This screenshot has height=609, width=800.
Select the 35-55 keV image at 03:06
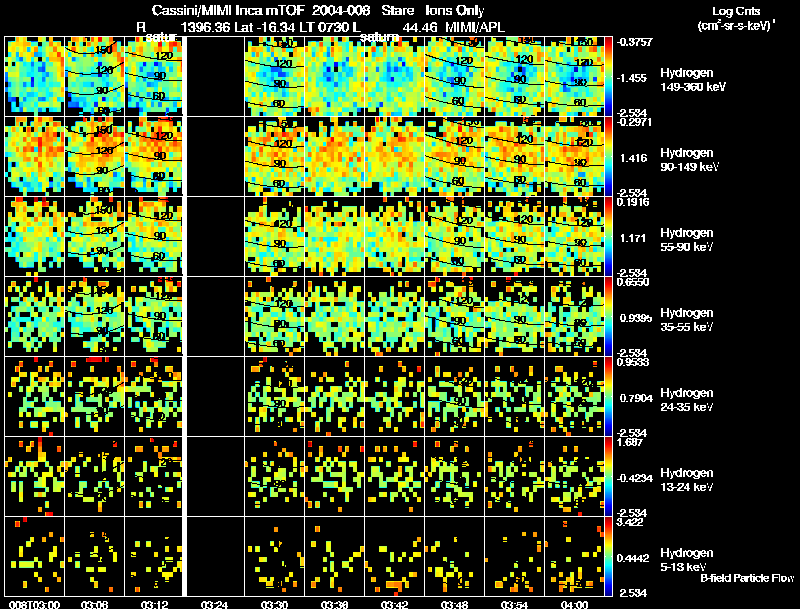[x=94, y=316]
